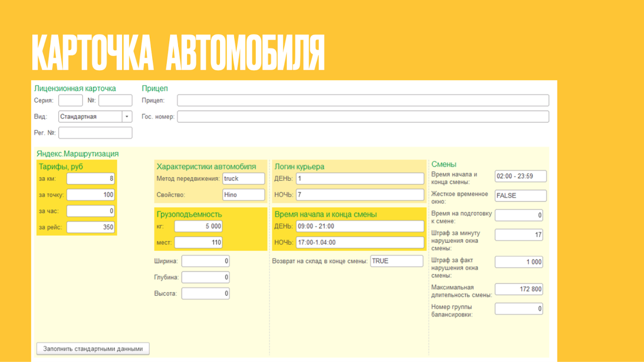Image resolution: width=644 pixels, height=362 pixels.
Task: Click the Время начала и конца смены heading
Action: coord(325,215)
